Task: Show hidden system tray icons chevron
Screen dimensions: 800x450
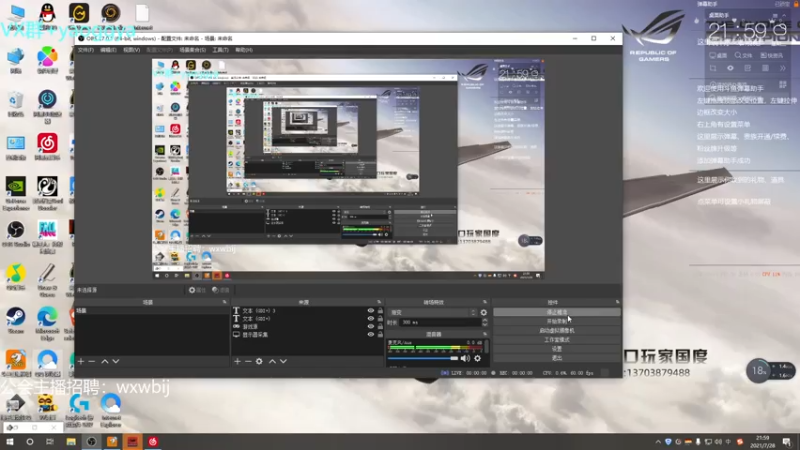Action: coord(658,442)
